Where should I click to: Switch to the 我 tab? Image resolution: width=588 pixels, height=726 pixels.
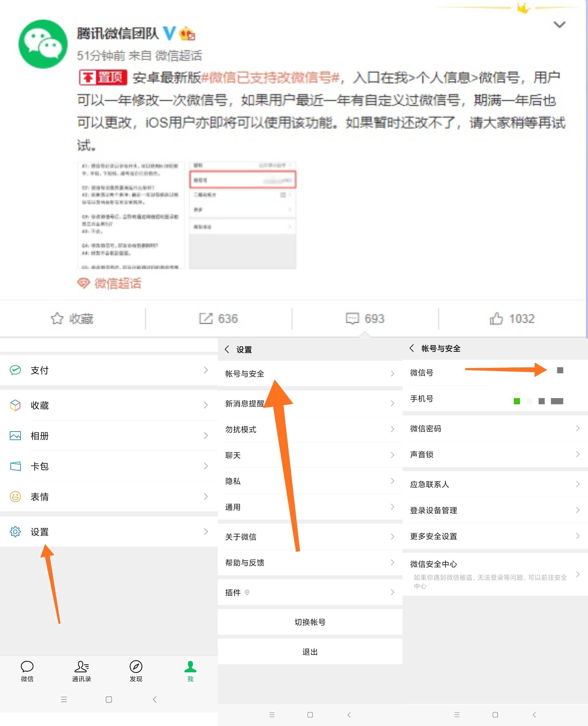click(190, 671)
